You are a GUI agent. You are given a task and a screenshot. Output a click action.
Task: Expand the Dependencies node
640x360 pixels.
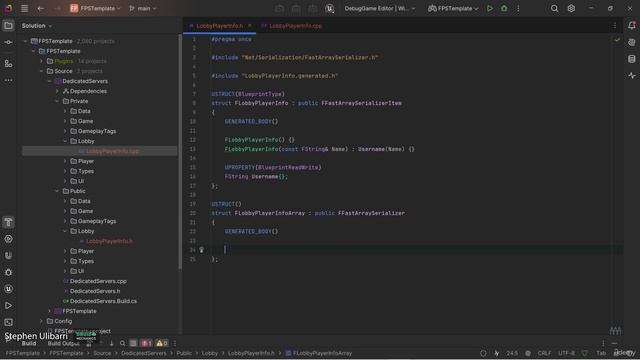tap(57, 91)
